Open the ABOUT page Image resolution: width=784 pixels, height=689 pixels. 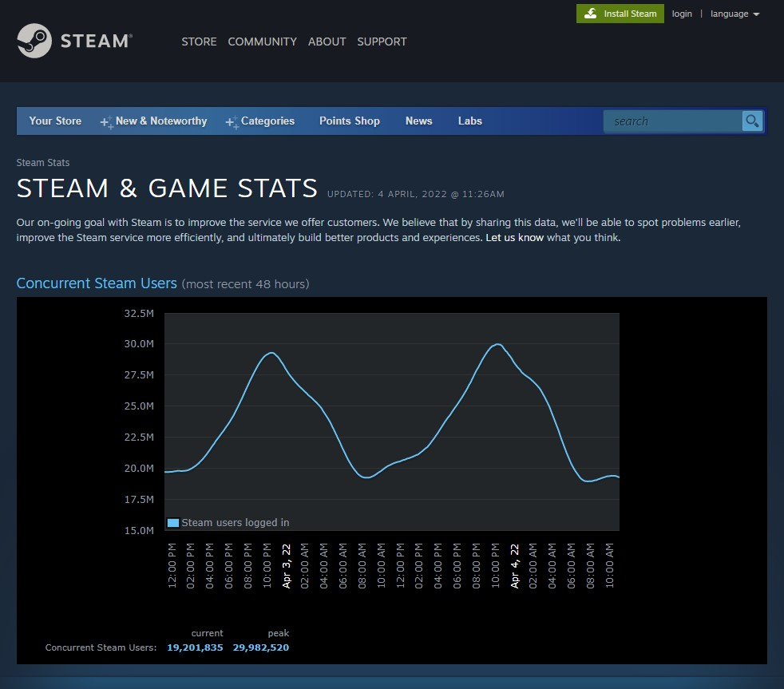coord(327,42)
